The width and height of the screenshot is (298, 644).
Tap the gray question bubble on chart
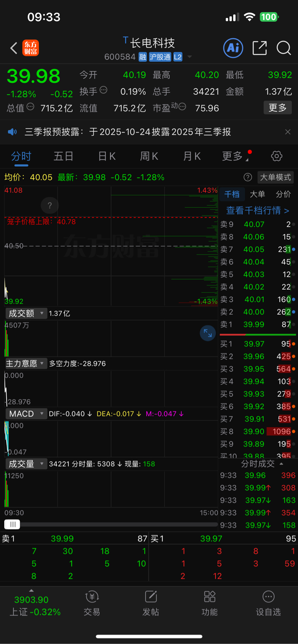[50, 205]
